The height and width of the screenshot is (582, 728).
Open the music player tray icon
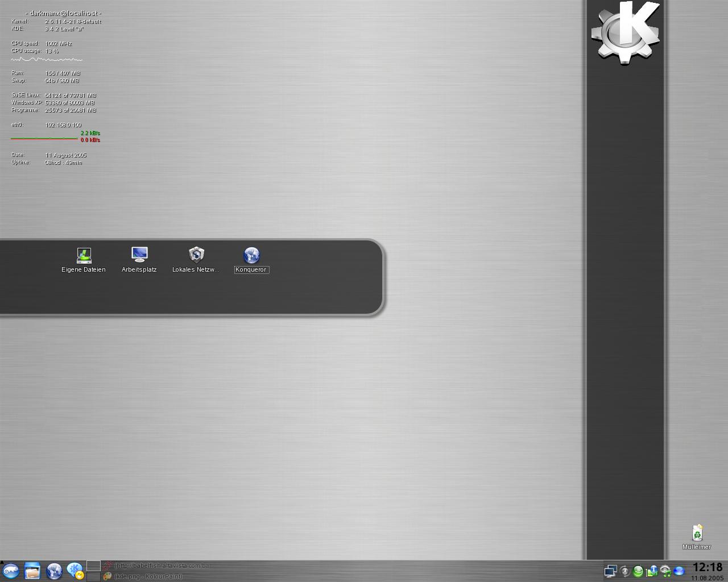point(665,571)
